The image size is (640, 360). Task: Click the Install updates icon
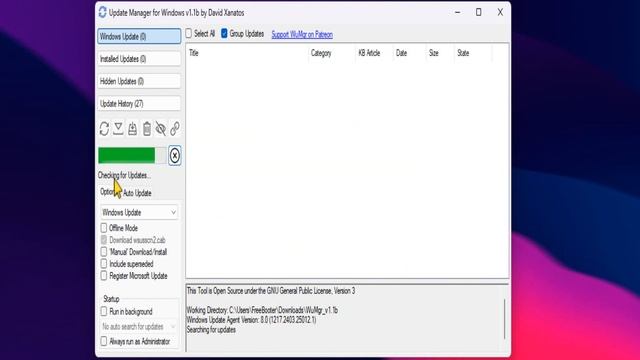pyautogui.click(x=132, y=129)
